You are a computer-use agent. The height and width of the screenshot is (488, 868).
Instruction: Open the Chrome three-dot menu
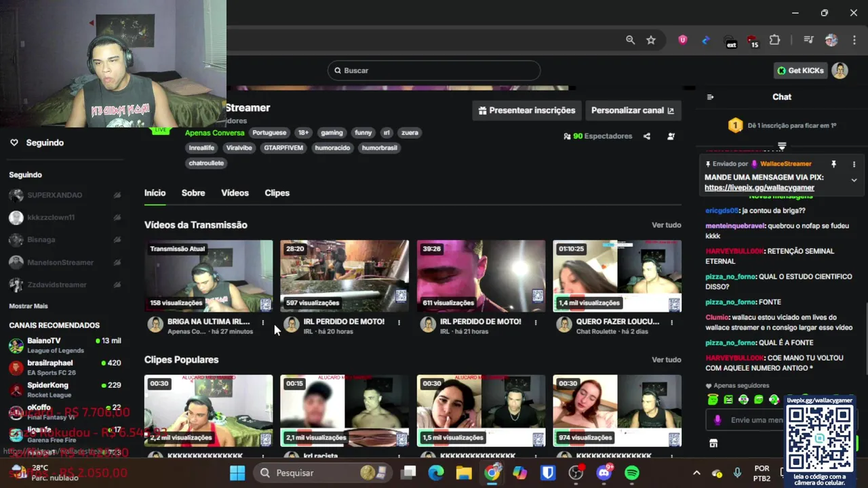click(x=854, y=40)
